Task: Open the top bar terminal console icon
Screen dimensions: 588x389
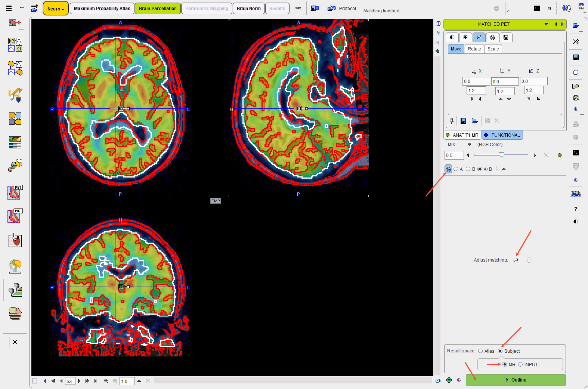Action: point(537,8)
